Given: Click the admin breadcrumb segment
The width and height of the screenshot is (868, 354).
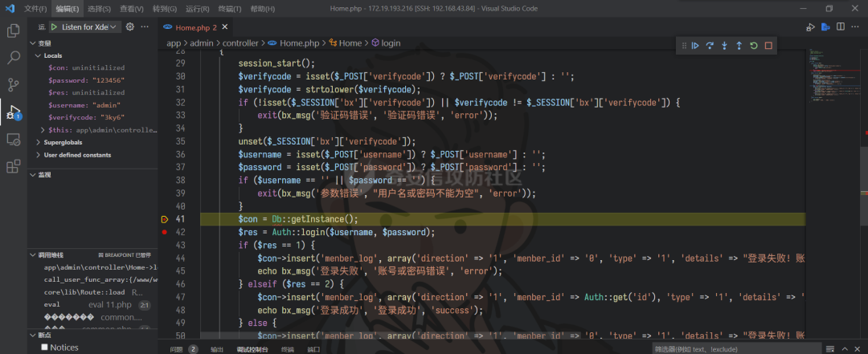Looking at the screenshot, I should (202, 43).
